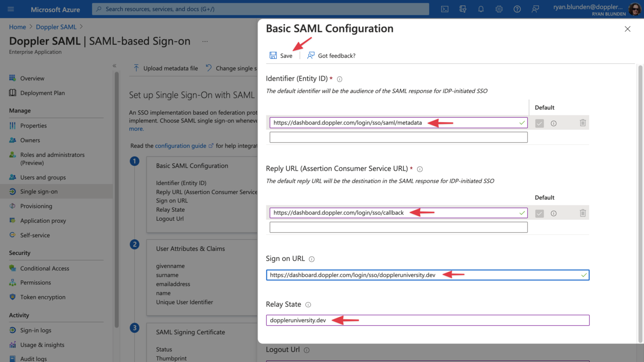Click the Relay State field
Viewport: 644px width, 362px height.
click(x=428, y=320)
